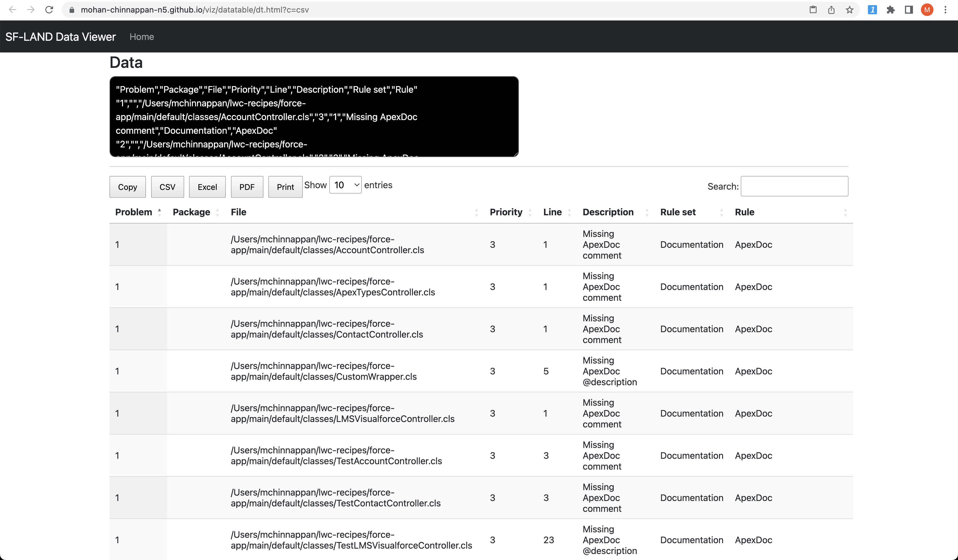Export table to Excel
Viewport: 958px width, 560px height.
[x=207, y=187]
